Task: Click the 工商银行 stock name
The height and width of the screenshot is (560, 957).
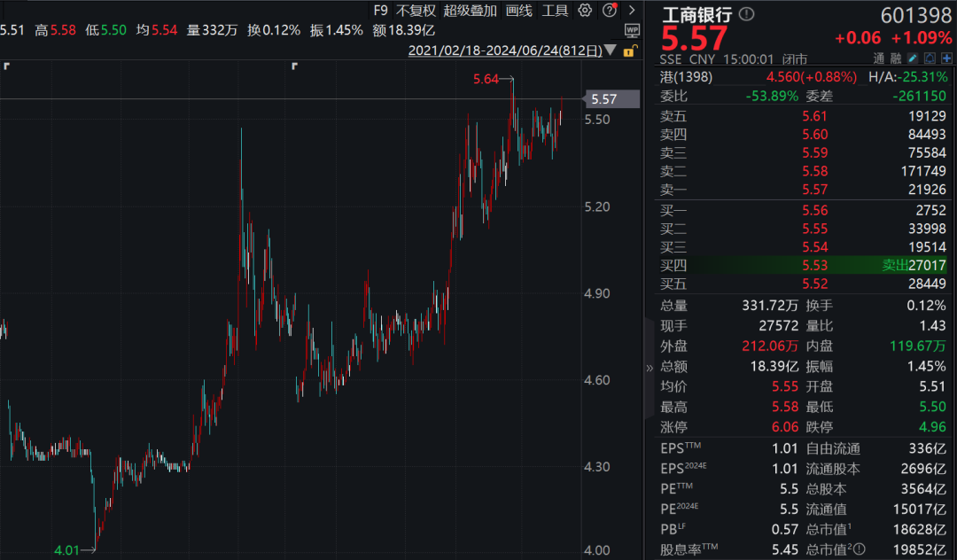Action: 697,15
